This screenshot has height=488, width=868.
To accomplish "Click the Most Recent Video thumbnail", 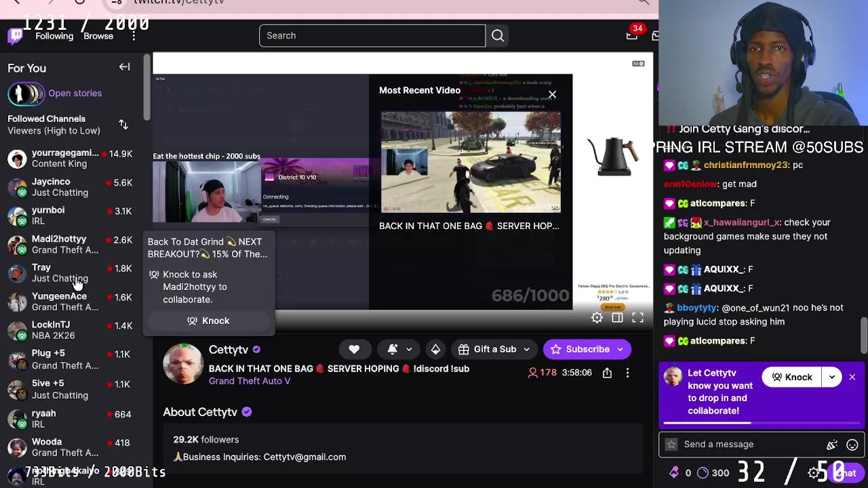I will pos(471,163).
